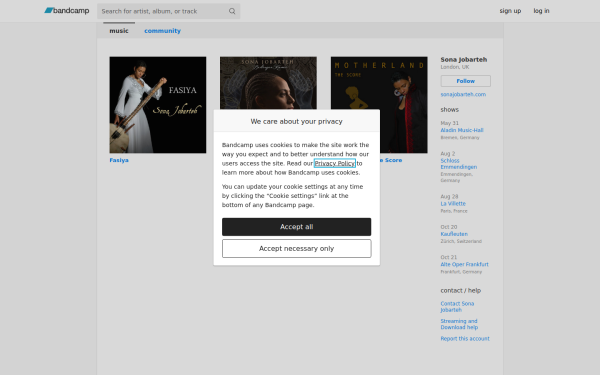
Task: Click Report this account link
Action: point(465,338)
